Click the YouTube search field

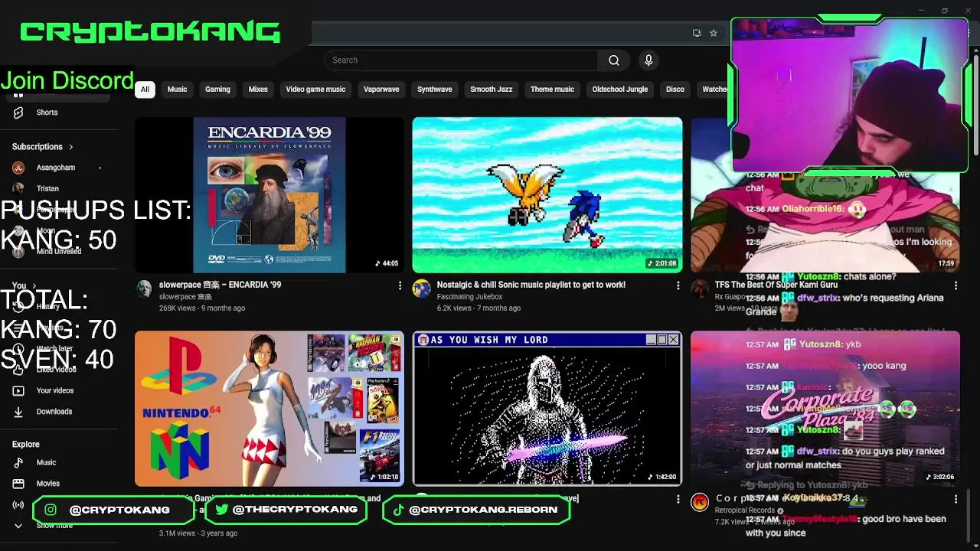click(x=461, y=60)
